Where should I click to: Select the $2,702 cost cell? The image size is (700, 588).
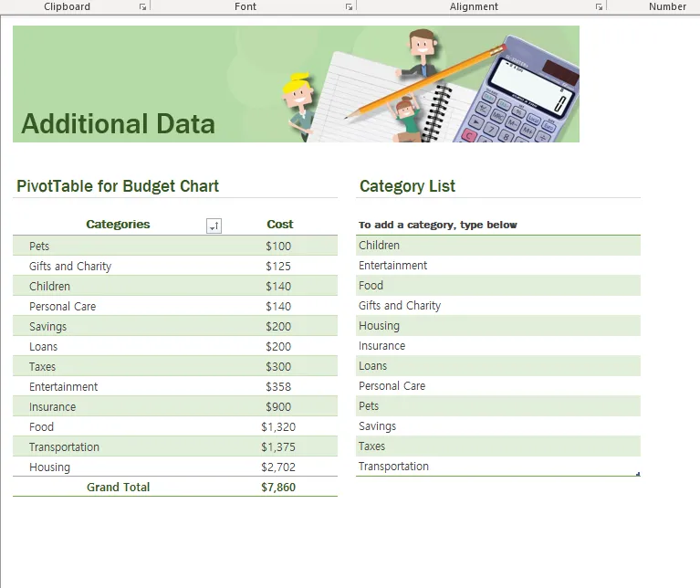[278, 467]
